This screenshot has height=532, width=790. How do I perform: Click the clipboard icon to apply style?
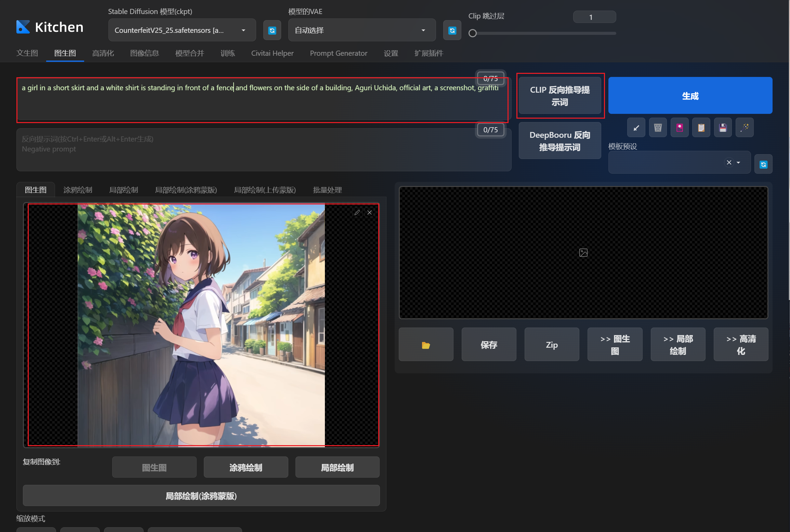(701, 128)
